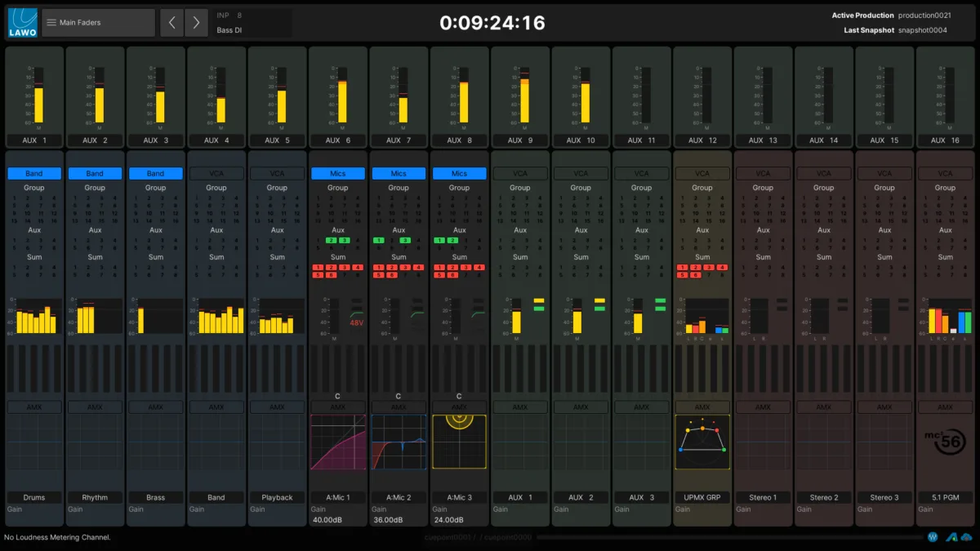Open the surround upmix display on UPMX GRP
The width and height of the screenshot is (980, 551).
click(702, 442)
